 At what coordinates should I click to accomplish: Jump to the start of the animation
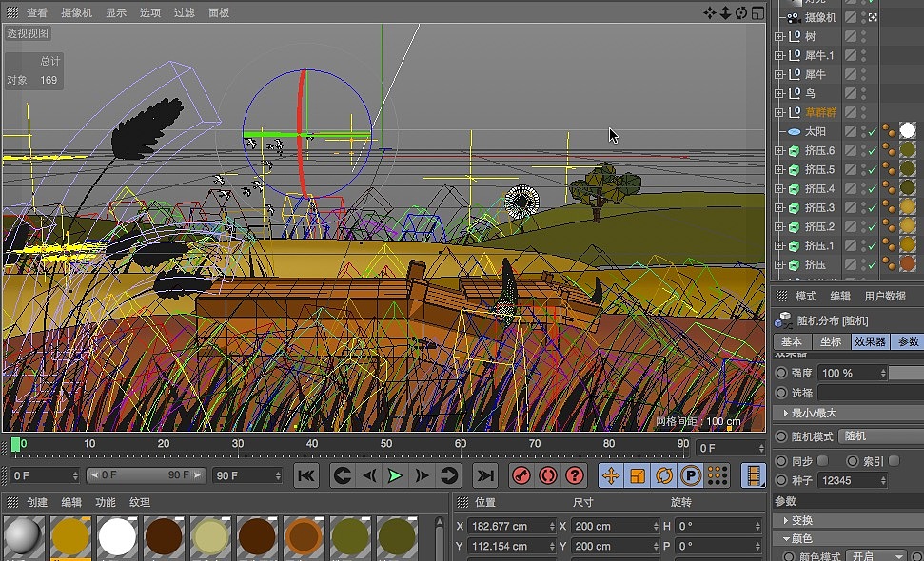(x=306, y=475)
